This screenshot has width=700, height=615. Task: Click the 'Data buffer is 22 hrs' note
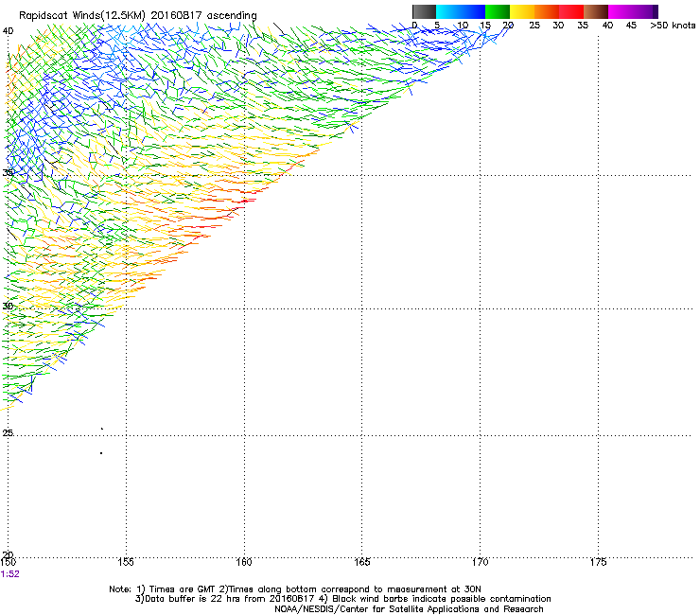[342, 599]
